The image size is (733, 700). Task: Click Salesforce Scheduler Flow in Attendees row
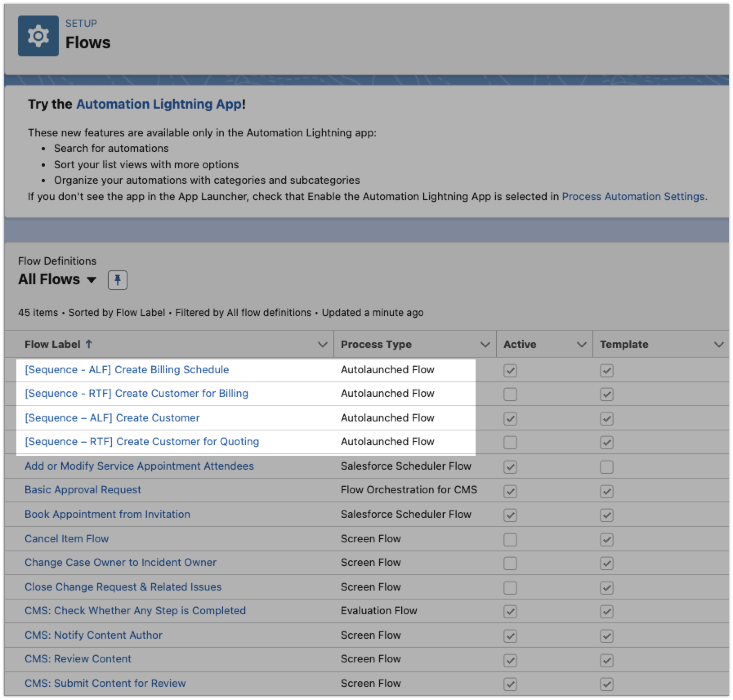406,466
